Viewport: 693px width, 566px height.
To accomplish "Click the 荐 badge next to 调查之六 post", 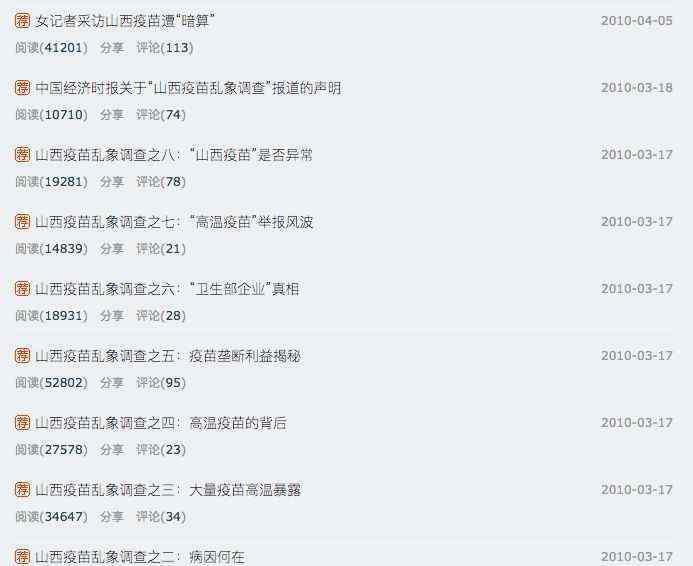I will (22, 289).
